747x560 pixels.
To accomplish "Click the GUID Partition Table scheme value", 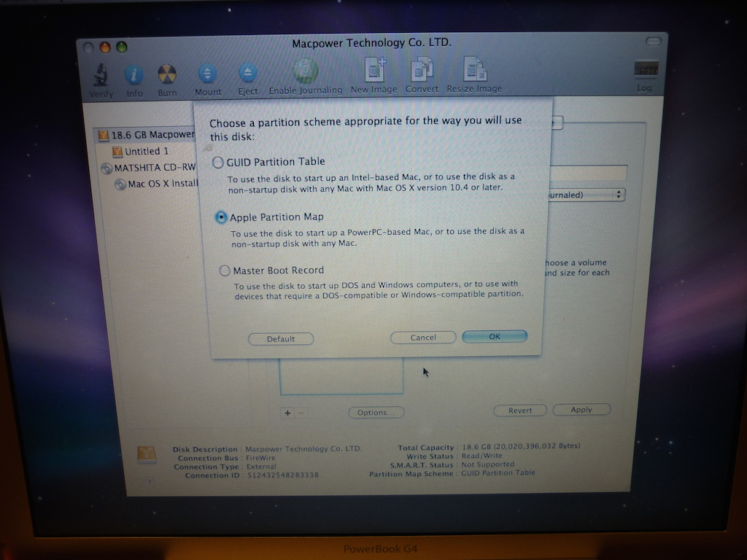I will 498,472.
